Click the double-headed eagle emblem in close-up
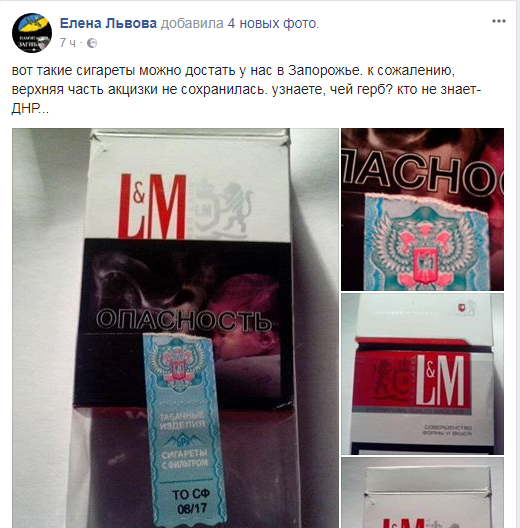Image resolution: width=520 pixels, height=528 pixels. tap(427, 248)
